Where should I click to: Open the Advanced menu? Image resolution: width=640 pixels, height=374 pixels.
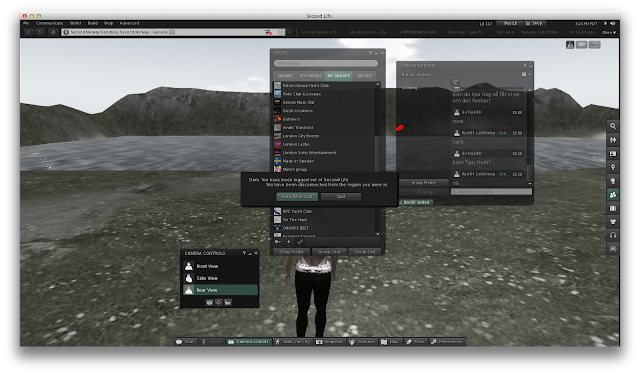129,23
